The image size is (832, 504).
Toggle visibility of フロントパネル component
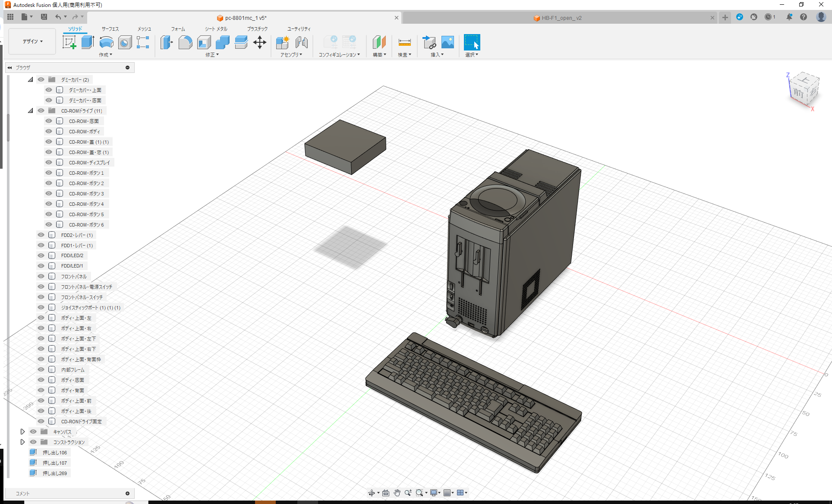point(41,276)
